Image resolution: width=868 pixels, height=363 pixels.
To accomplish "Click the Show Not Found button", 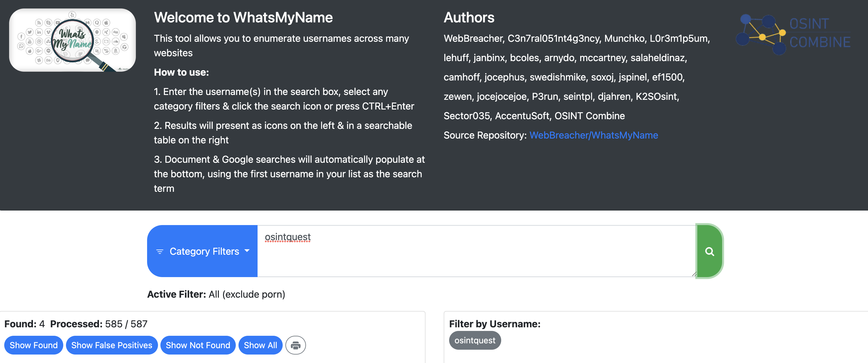I will tap(198, 345).
